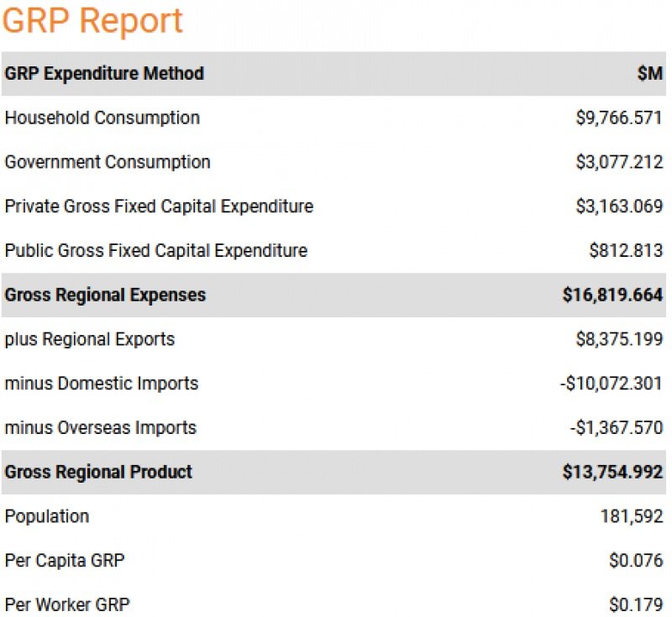Screen dimensions: 672x617
Task: Click the Gross Regional Product total label
Action: coord(98,472)
